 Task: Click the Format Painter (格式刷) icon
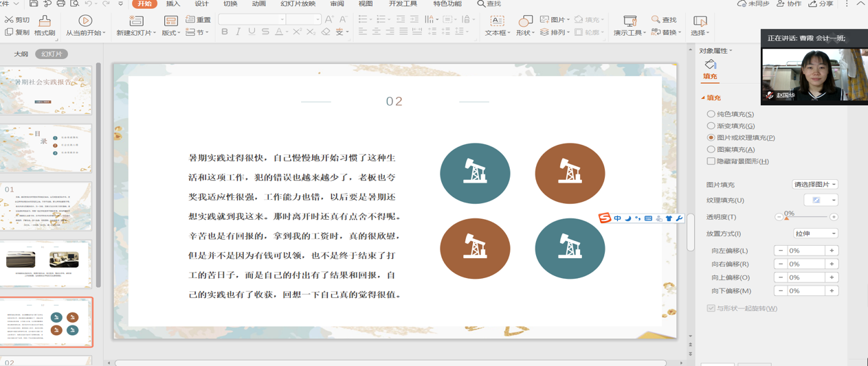pyautogui.click(x=45, y=21)
